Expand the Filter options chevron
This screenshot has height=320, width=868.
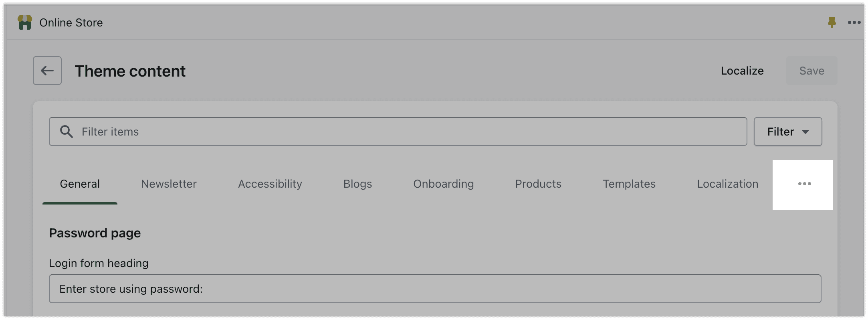tap(805, 132)
